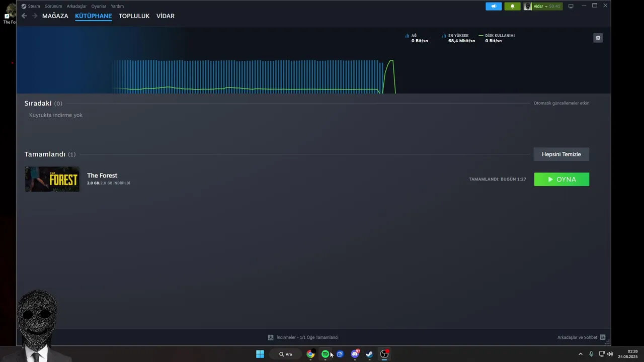
Task: Open Arkadaşlar ve Sohbet panel
Action: 577,337
